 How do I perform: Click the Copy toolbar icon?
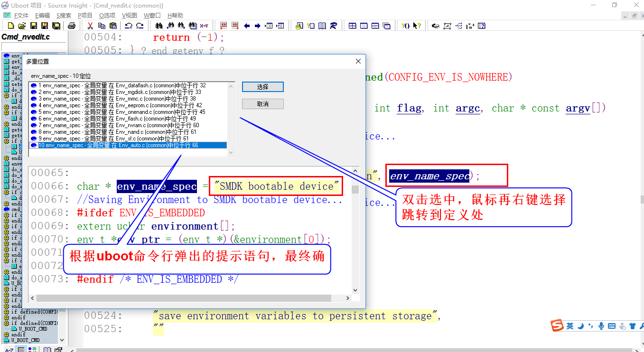click(102, 26)
